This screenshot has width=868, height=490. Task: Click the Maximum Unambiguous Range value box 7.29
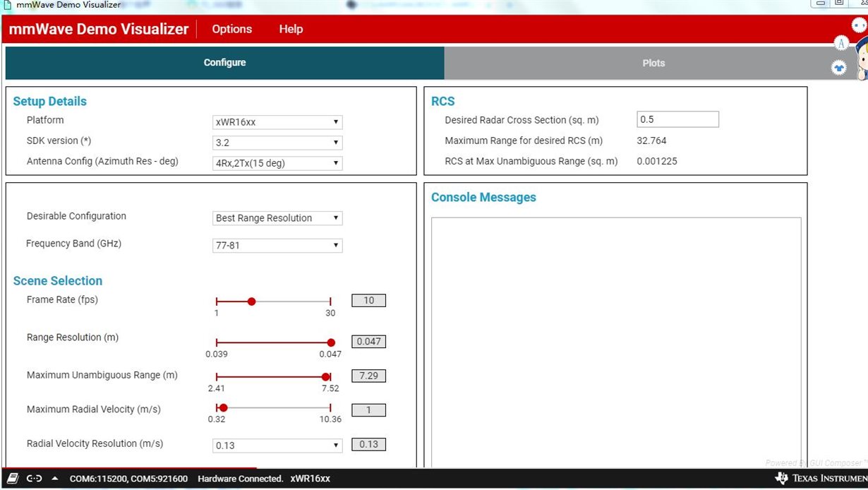(x=368, y=376)
